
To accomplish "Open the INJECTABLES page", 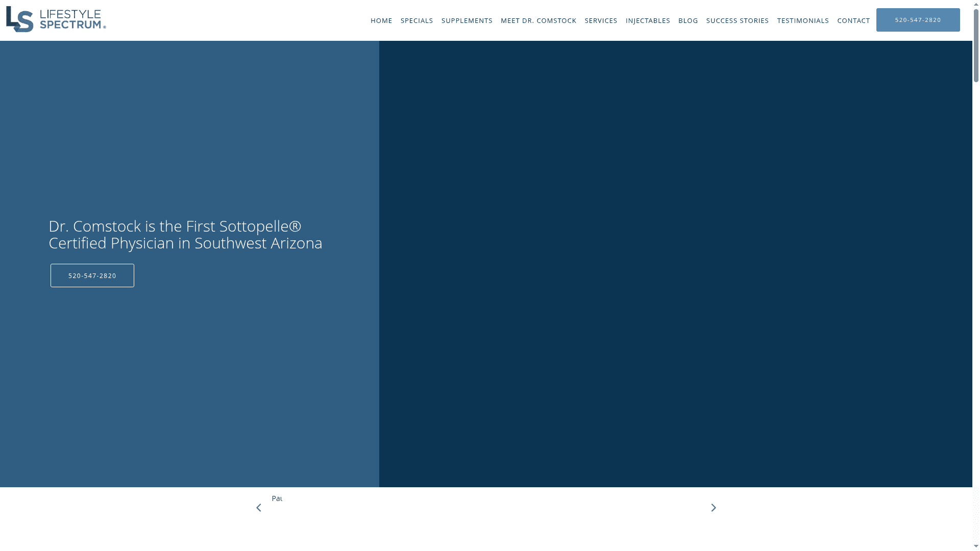I will click(648, 20).
